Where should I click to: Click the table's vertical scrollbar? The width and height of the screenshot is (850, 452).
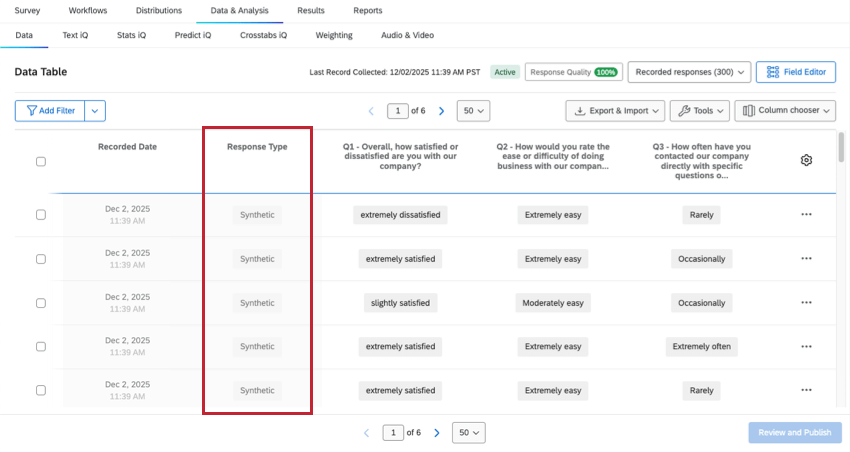click(x=841, y=150)
